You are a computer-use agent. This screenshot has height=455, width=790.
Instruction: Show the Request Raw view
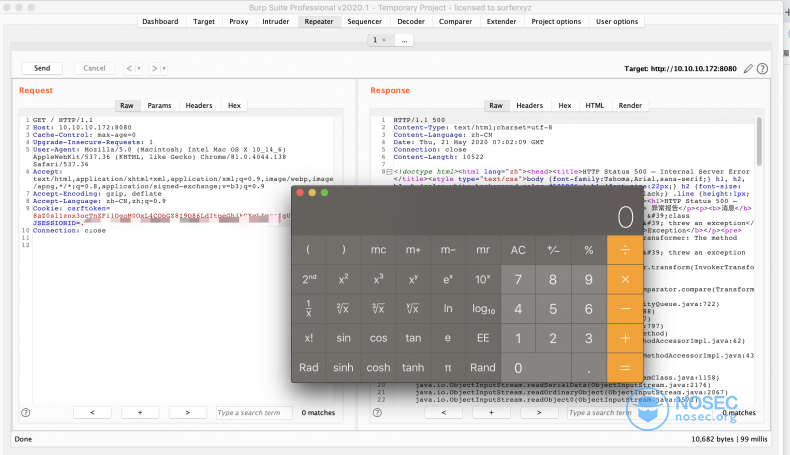(x=126, y=105)
